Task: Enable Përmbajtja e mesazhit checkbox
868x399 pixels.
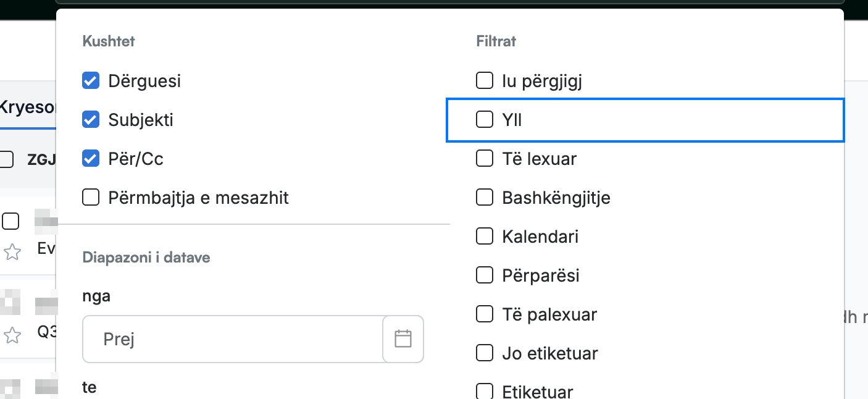Action: (91, 198)
